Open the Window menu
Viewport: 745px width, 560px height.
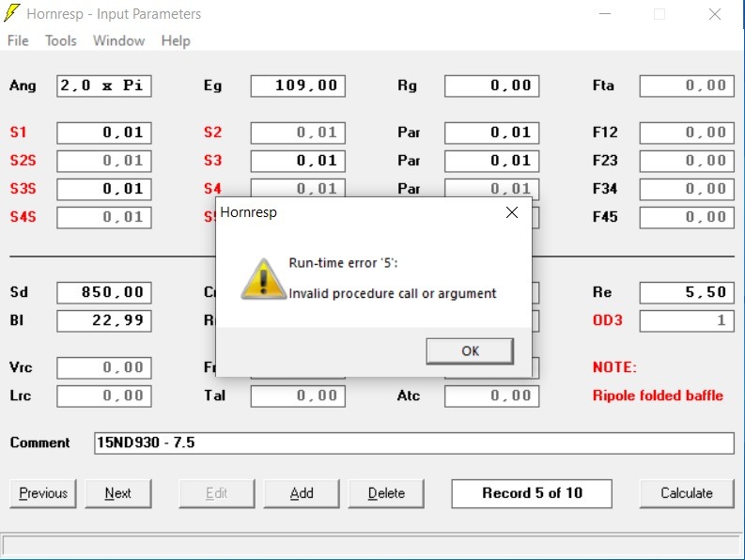[118, 41]
